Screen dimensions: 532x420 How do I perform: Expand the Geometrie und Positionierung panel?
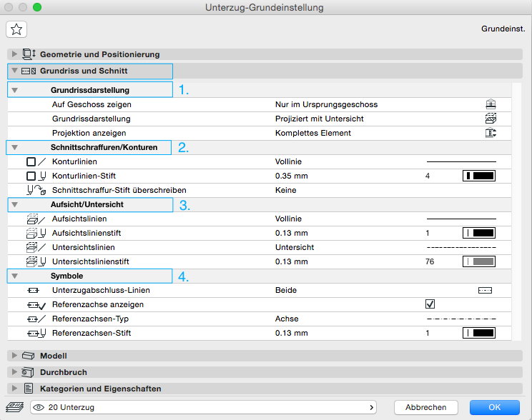pos(14,54)
